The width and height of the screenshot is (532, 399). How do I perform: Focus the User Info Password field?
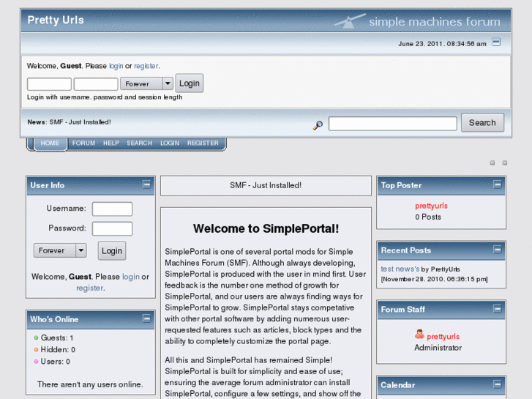[x=112, y=228]
